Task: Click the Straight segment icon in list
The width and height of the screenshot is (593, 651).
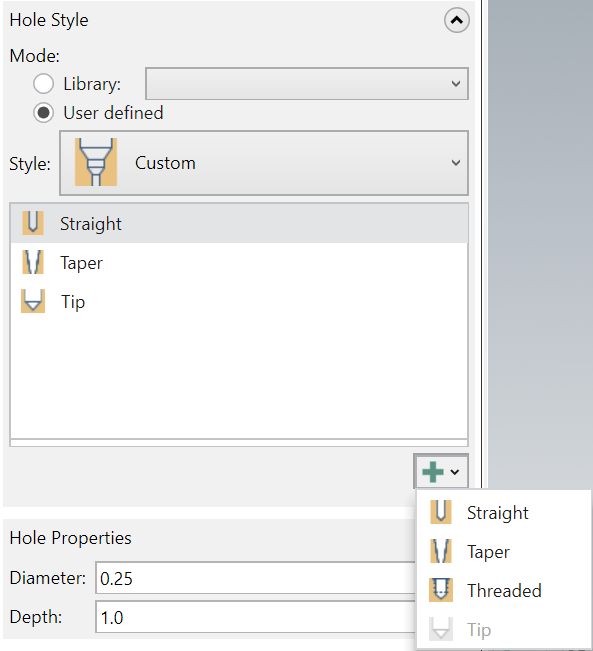Action: (x=33, y=223)
